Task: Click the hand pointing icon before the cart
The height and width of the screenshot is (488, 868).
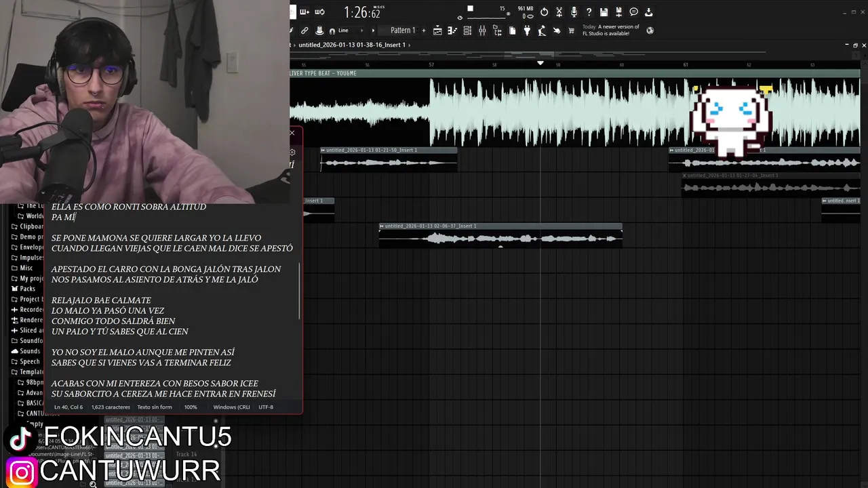Action: (557, 30)
